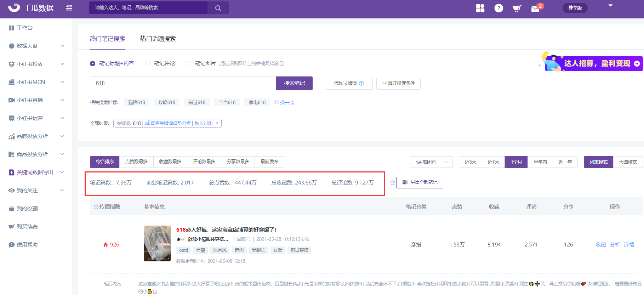Expand the 小红书运营 sidebar menu chevron

[62, 118]
